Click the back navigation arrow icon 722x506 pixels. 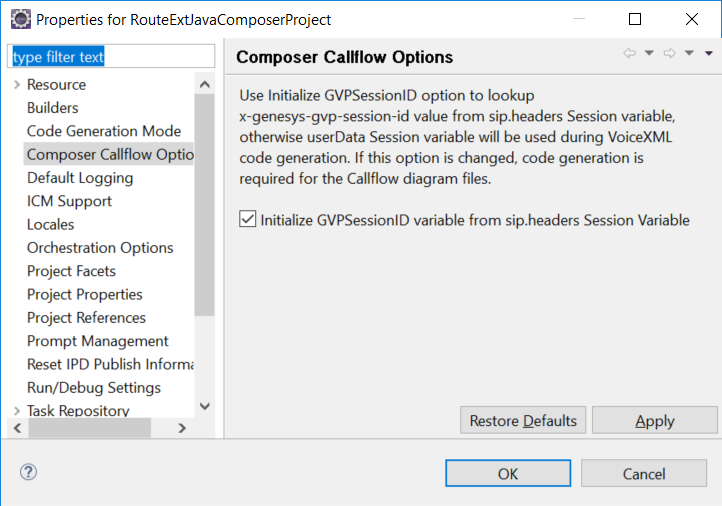click(x=630, y=54)
